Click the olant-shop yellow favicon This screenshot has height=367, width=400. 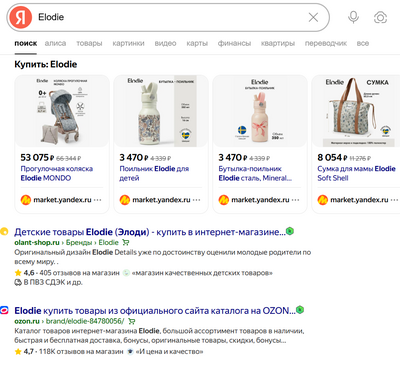pos(4,231)
